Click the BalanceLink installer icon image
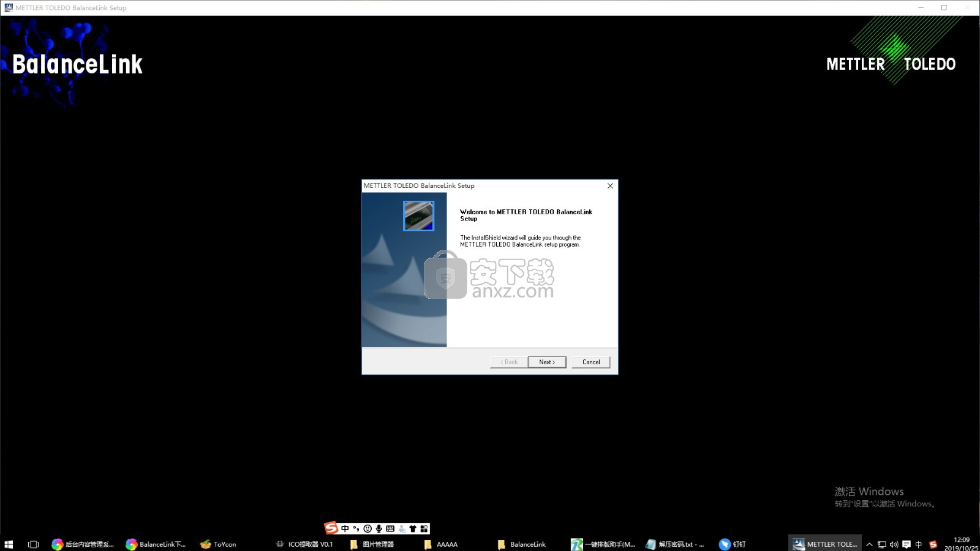 pyautogui.click(x=418, y=216)
